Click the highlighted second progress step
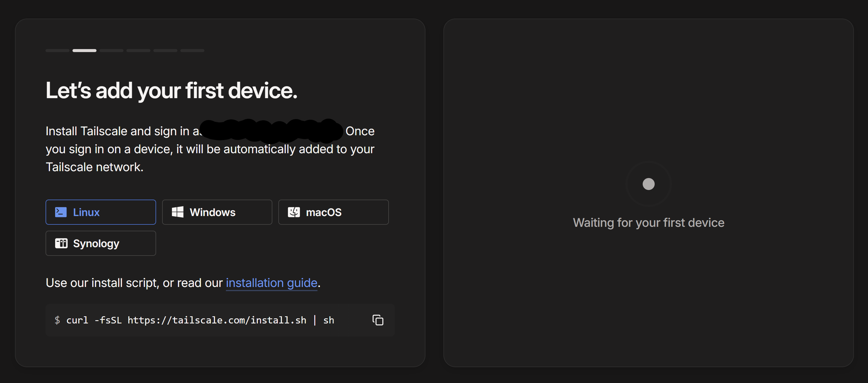868x383 pixels. (x=84, y=51)
